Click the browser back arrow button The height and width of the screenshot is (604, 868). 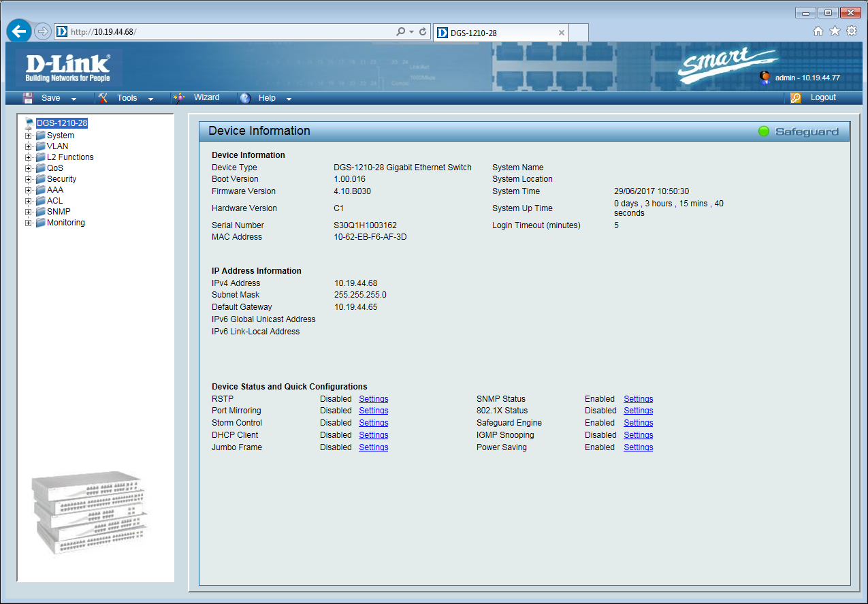tap(19, 31)
